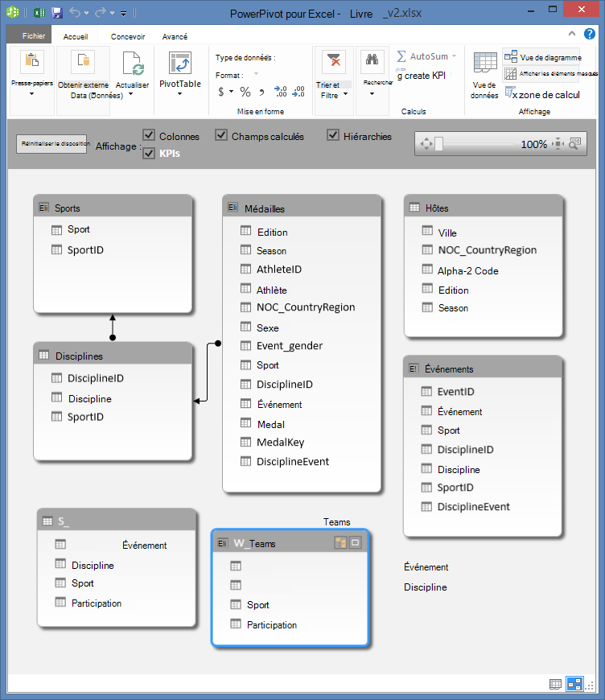The image size is (605, 700).
Task: Click the Vue de données grid icon
Action: click(x=485, y=63)
